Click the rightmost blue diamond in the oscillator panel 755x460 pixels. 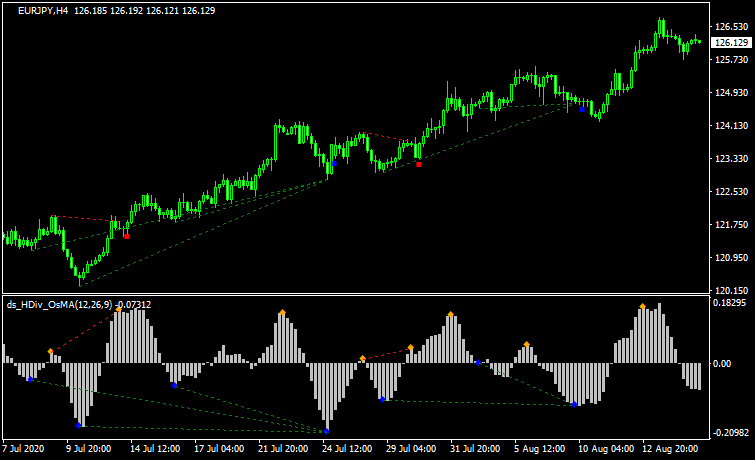point(575,404)
